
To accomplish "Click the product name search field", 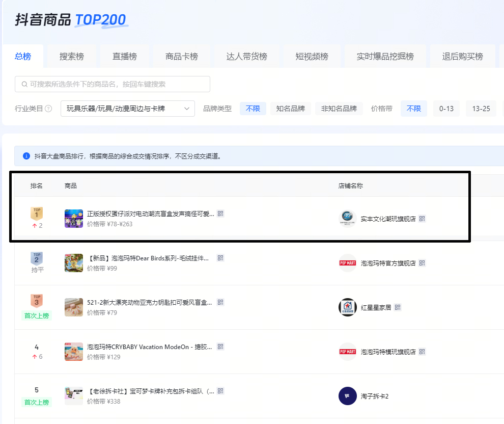I will (x=113, y=84).
